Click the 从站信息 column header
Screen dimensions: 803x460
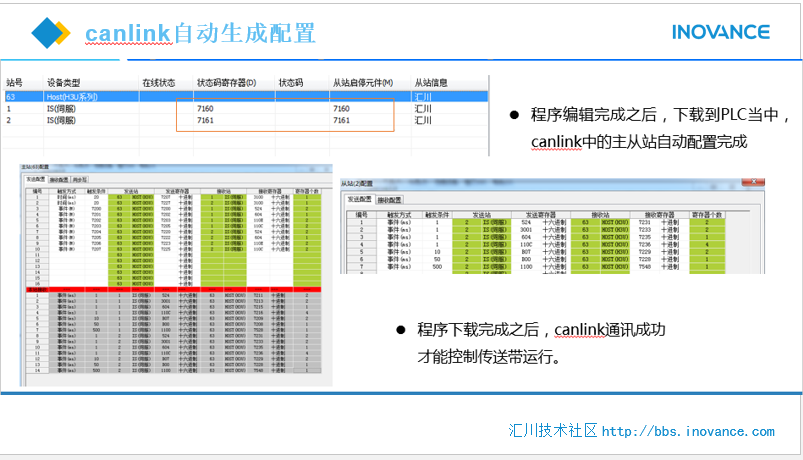[x=431, y=82]
